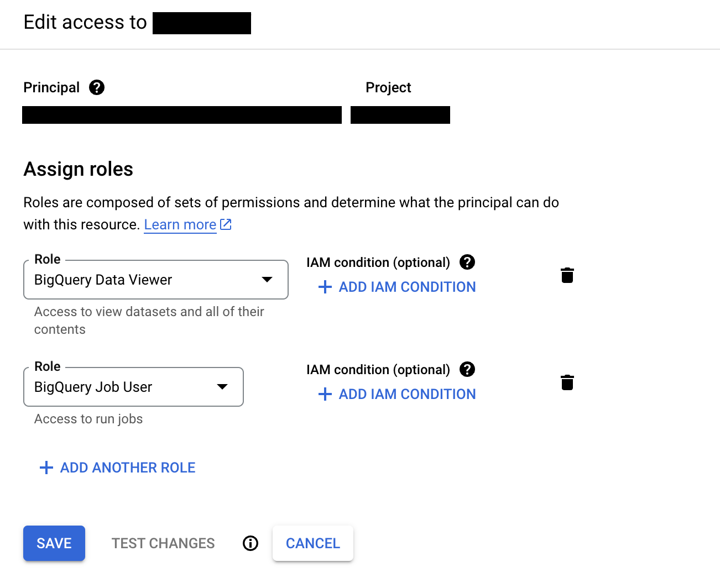Click the help icon beside Principal
Screen dimensions: 720x588
97,87
